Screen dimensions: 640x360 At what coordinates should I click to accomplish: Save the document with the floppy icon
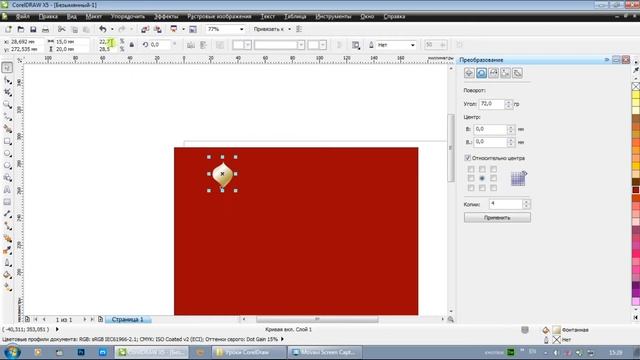33,29
